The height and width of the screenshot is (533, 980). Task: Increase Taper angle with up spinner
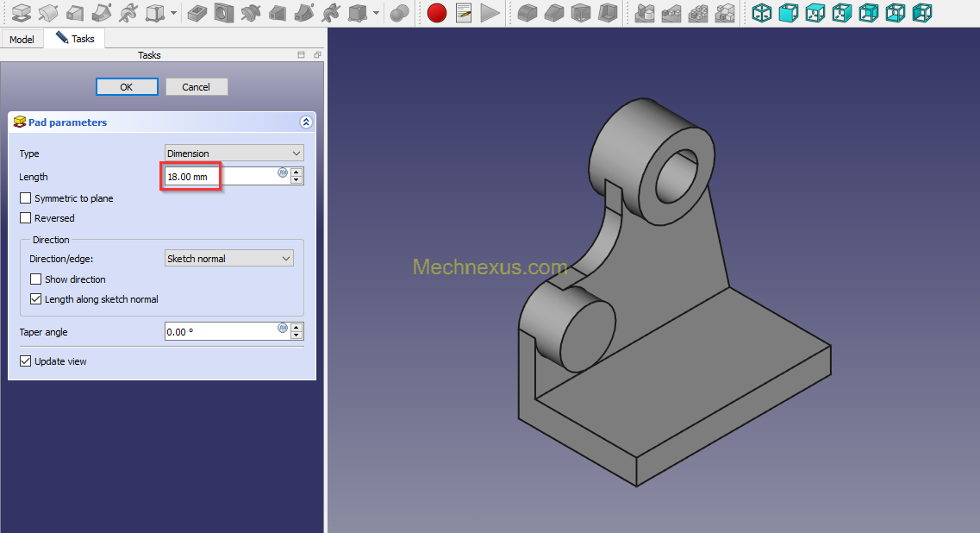296,328
